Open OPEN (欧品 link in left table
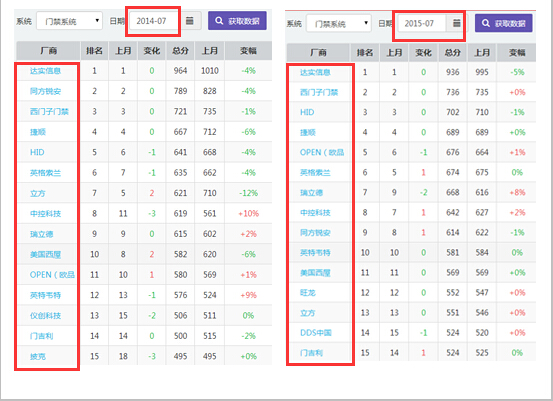This screenshot has height=401, width=553. point(52,275)
